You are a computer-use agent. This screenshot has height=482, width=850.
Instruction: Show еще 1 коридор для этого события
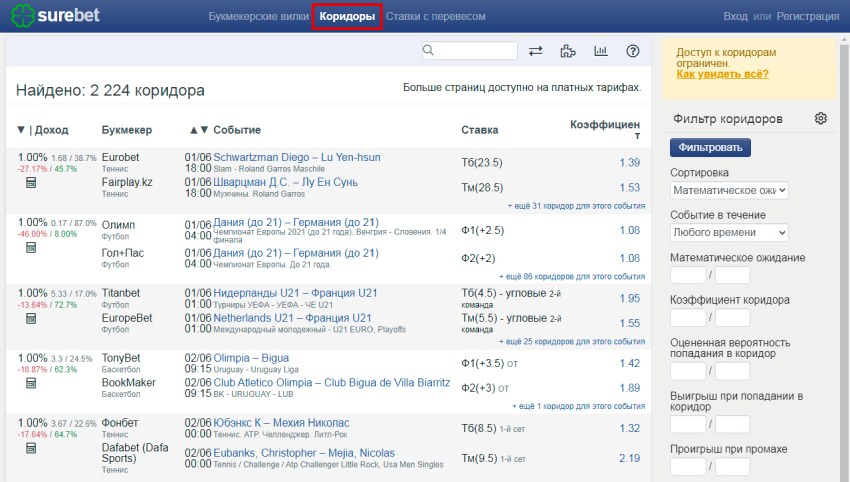tap(578, 406)
